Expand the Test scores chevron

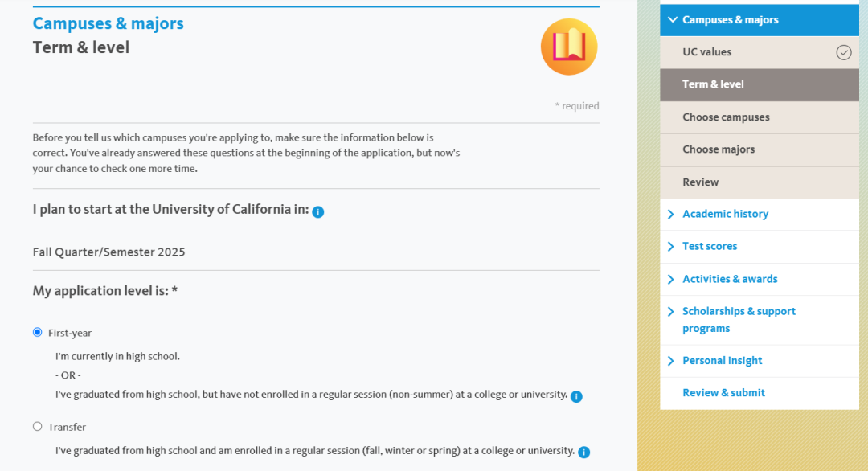[671, 246]
